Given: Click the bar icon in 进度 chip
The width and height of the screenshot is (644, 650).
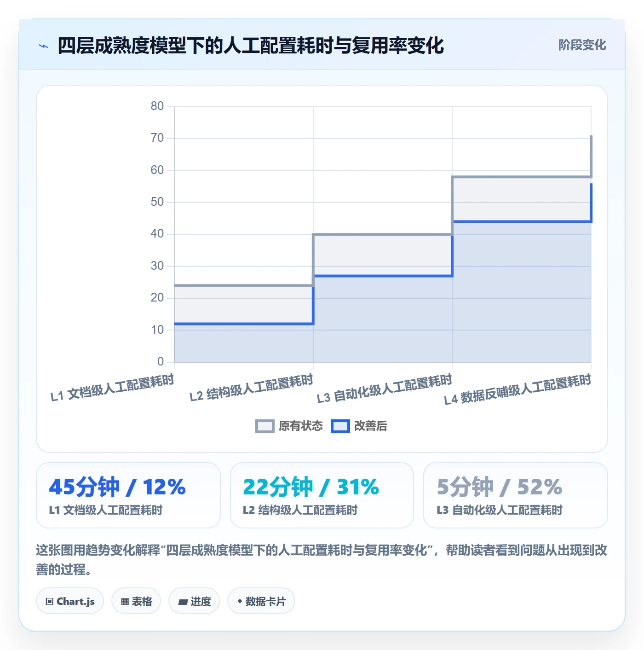Looking at the screenshot, I should coord(183,602).
